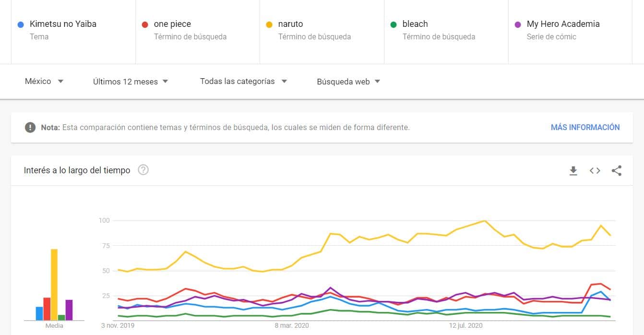Click the blue dot beside Kimetsu no Yaiba
Screen dimensions: 644x335
20,24
